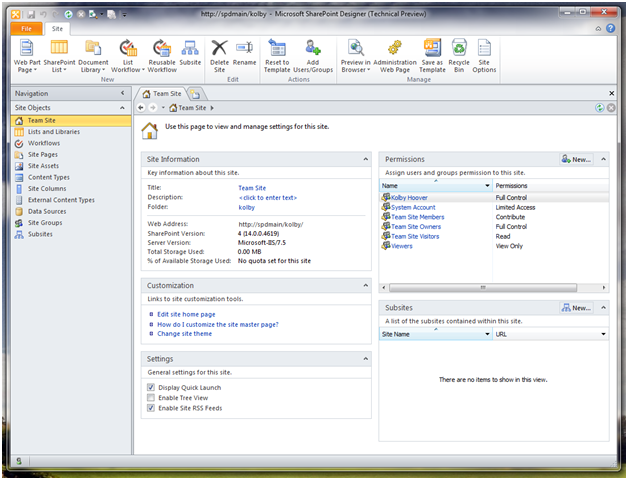Image resolution: width=628 pixels, height=480 pixels.
Task: Open the File tab
Action: pyautogui.click(x=26, y=28)
